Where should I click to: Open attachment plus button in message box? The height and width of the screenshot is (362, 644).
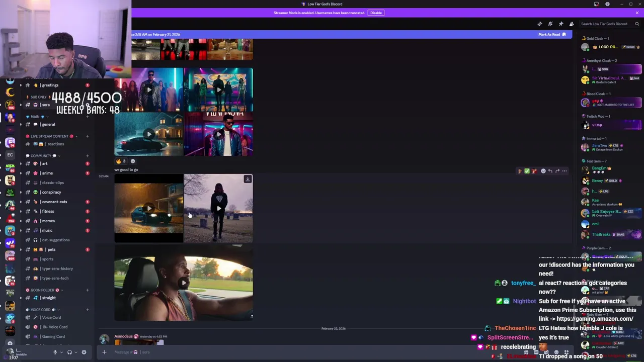[104, 352]
